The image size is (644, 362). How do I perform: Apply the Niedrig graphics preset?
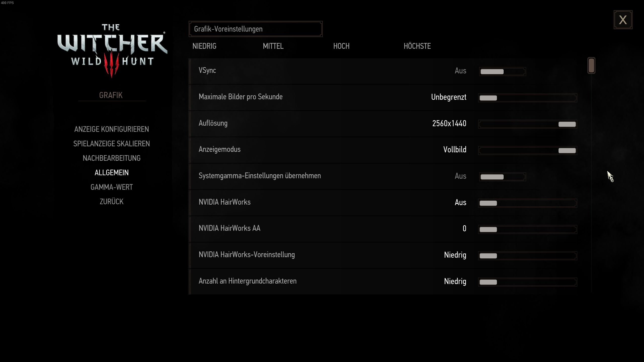click(x=204, y=46)
